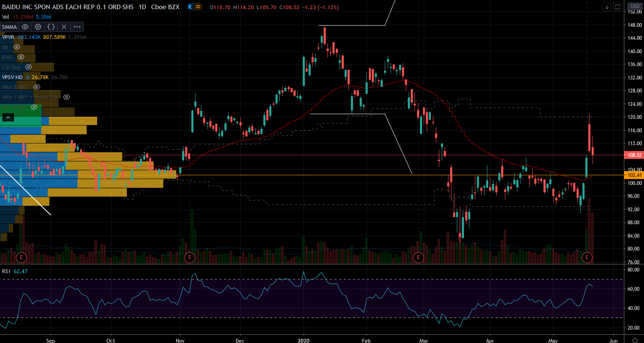
Task: Show the hidden BB indicator
Action: coord(17,47)
